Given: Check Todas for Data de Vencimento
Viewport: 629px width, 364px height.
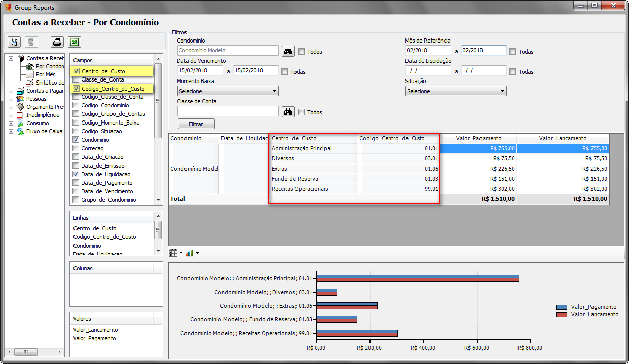Looking at the screenshot, I should pos(284,71).
